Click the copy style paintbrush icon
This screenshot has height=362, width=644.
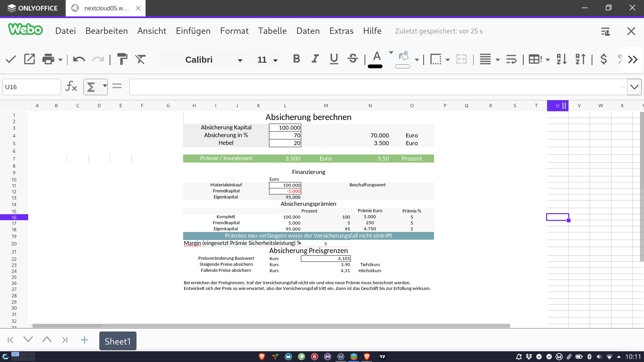pyautogui.click(x=122, y=59)
